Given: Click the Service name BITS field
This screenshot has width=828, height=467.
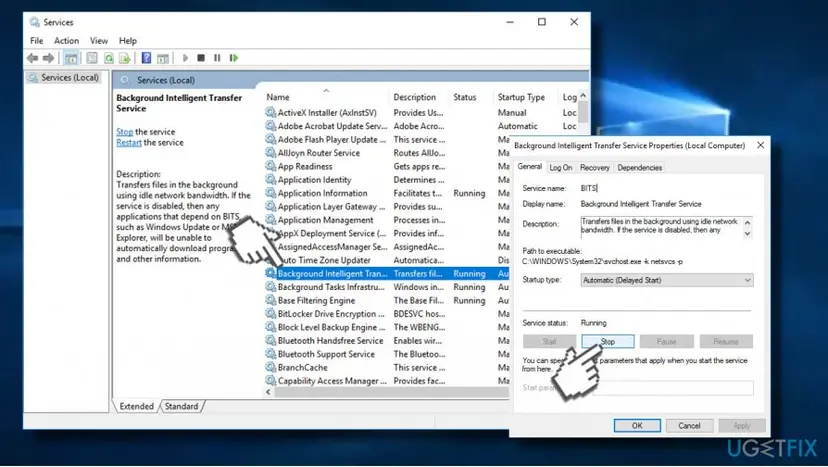Looking at the screenshot, I should pos(589,188).
